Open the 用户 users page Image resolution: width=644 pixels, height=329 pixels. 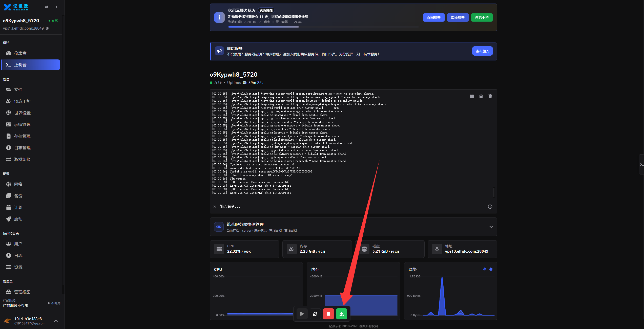point(30,244)
